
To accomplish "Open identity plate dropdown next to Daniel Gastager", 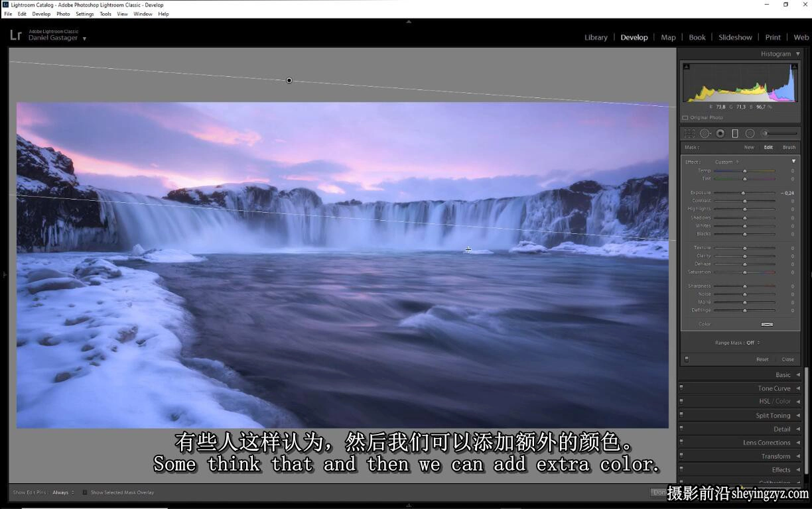I will (84, 38).
